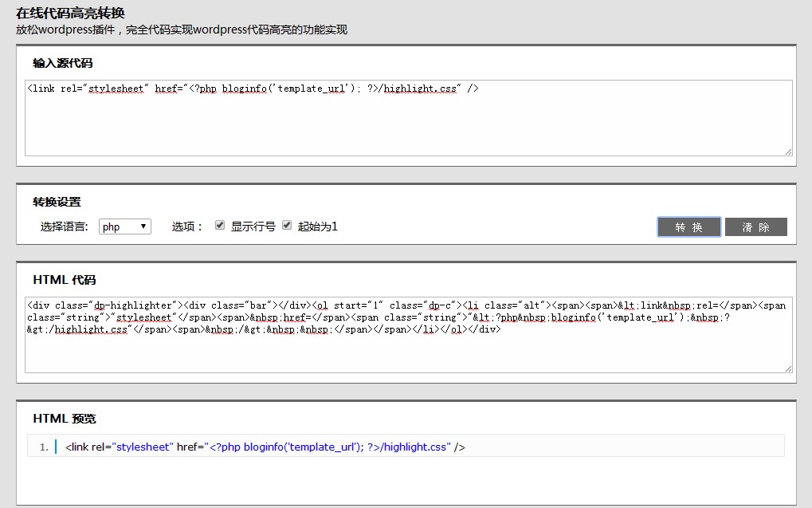
Task: Toggle the 显示行号 checkbox
Action: 220,226
